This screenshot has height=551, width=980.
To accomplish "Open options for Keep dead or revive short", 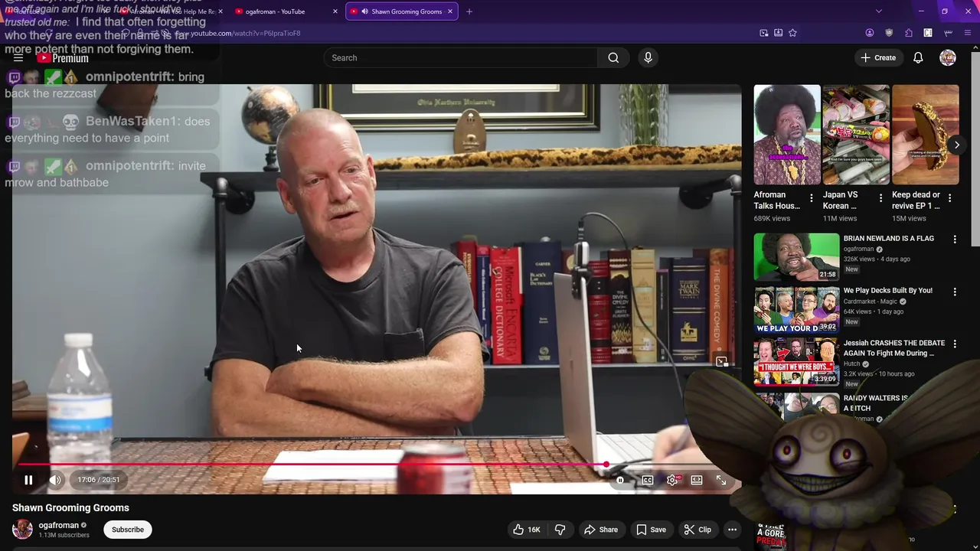I will pos(949,198).
